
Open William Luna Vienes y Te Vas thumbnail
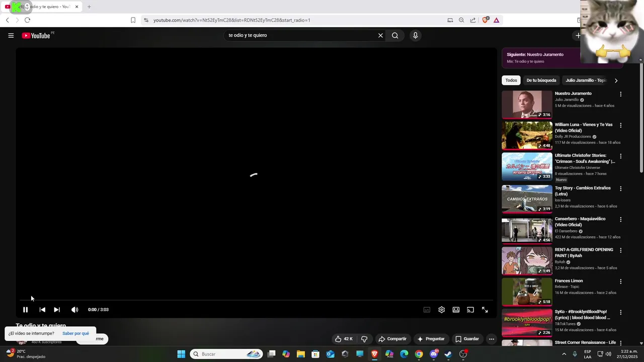coord(527,135)
